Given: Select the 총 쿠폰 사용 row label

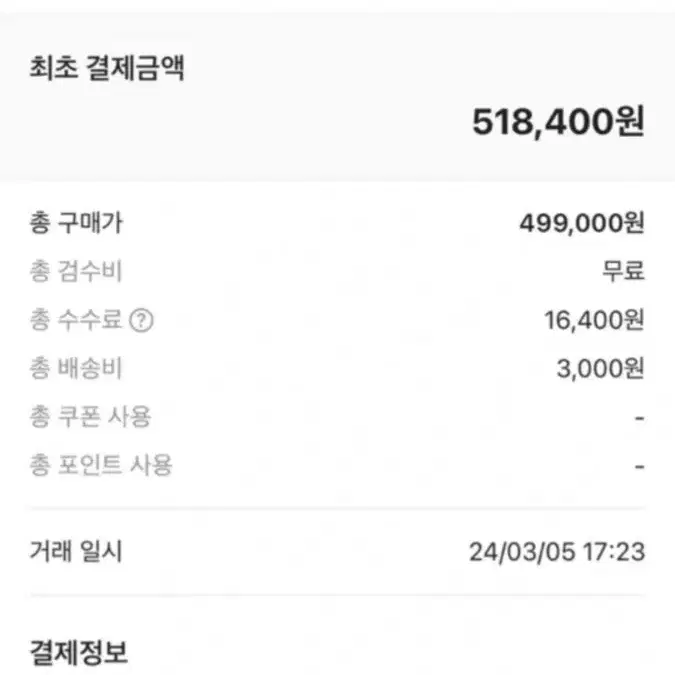Looking at the screenshot, I should coord(90,417).
